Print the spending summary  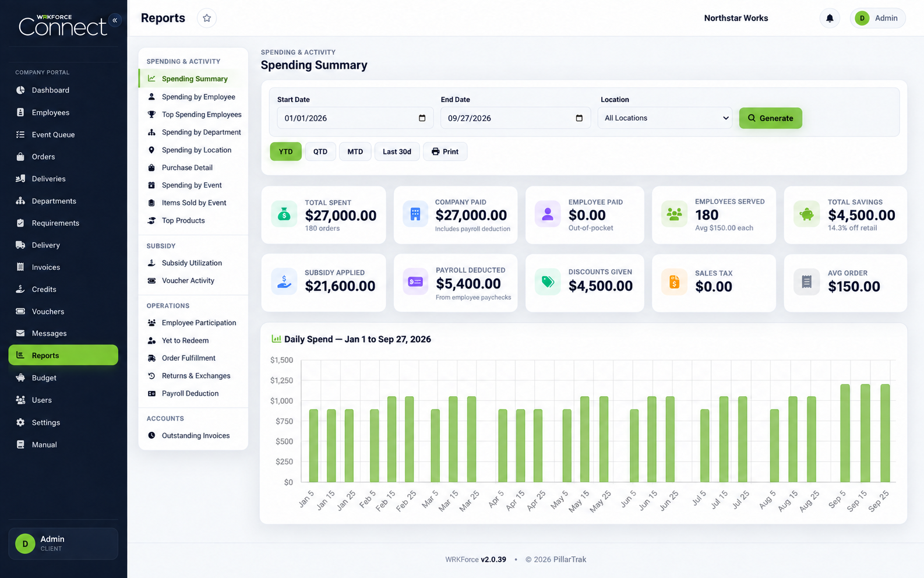[445, 151]
